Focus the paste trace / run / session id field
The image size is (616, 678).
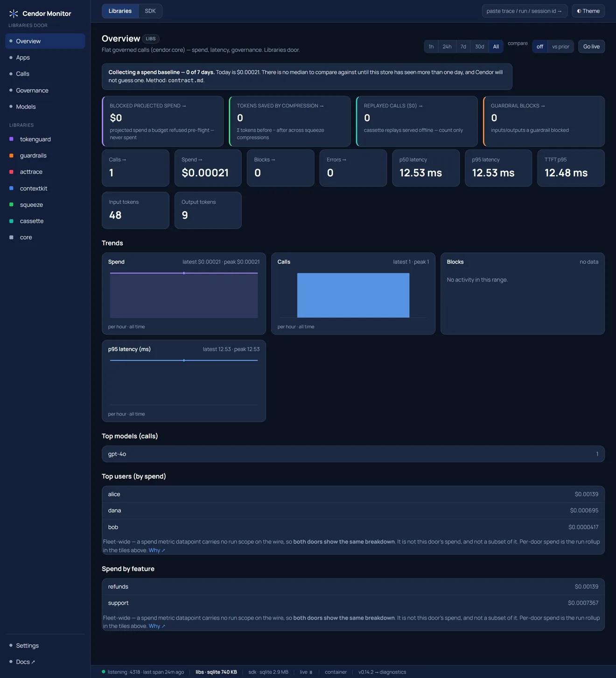pyautogui.click(x=525, y=11)
